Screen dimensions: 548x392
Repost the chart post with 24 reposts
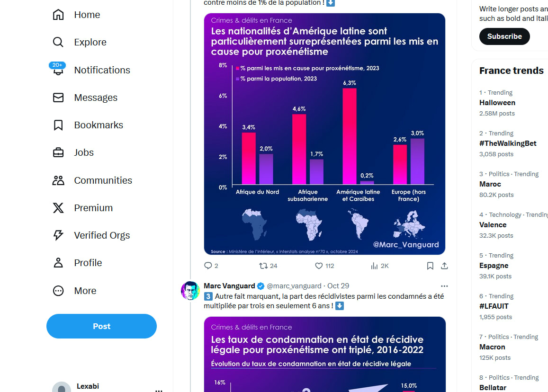[263, 266]
